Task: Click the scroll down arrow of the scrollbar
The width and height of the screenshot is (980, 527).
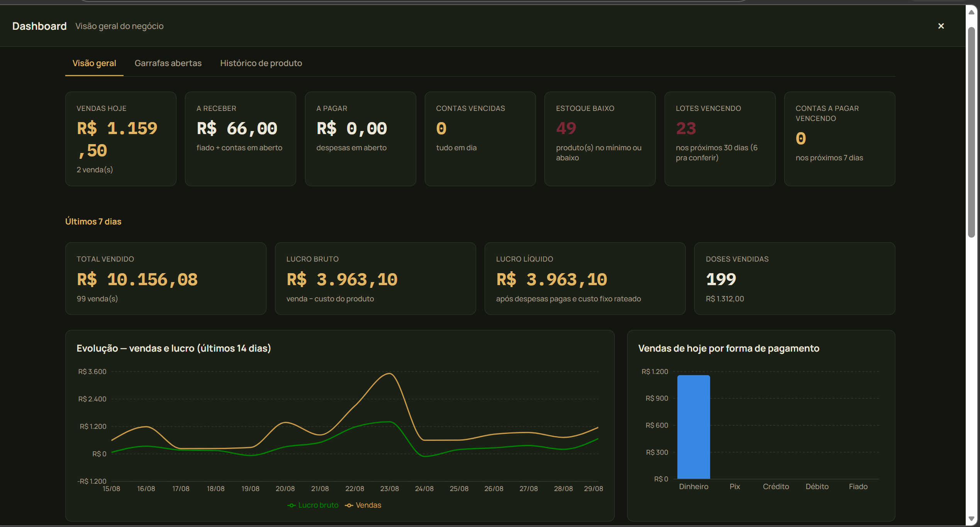Action: pyautogui.click(x=972, y=518)
